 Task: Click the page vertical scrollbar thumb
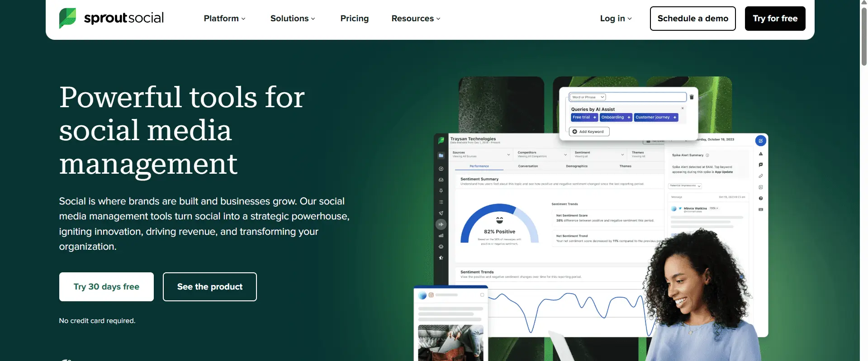click(863, 36)
